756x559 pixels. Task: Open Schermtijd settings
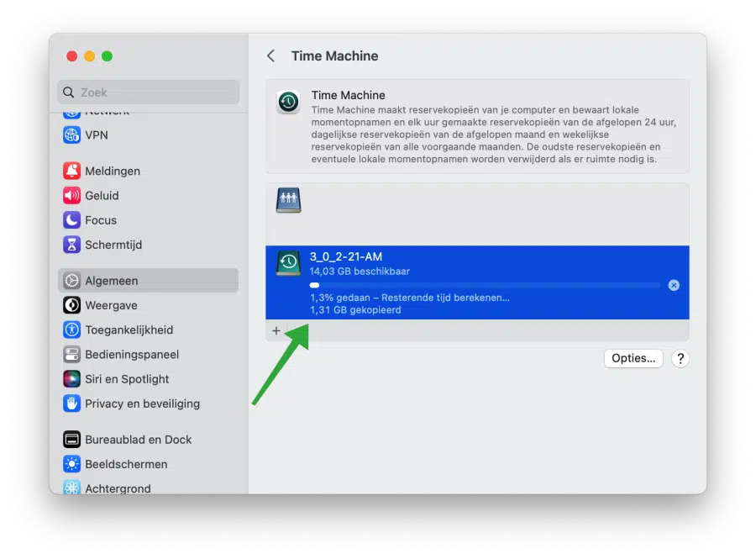point(148,245)
